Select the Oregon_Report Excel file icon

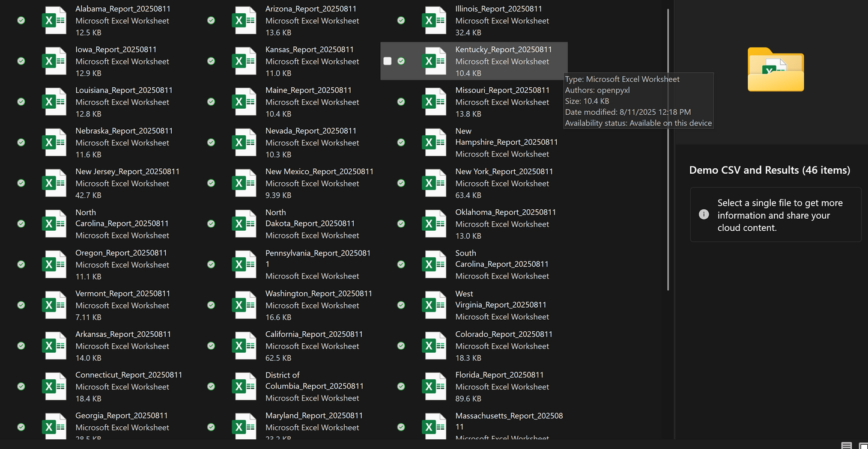(54, 264)
